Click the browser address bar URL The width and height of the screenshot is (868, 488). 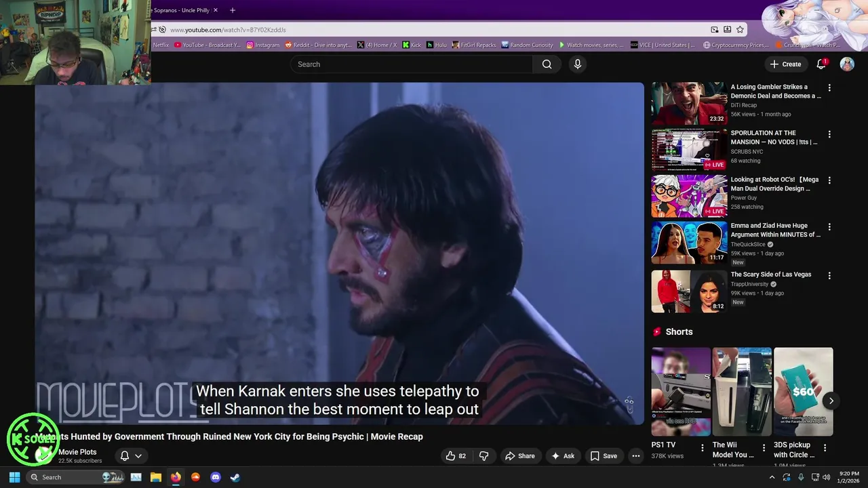228,30
